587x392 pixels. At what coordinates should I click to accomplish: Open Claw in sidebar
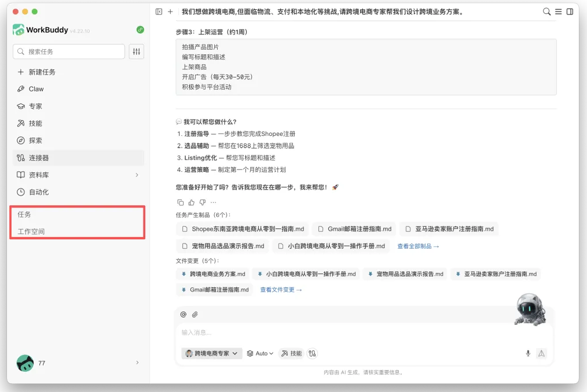click(x=78, y=89)
